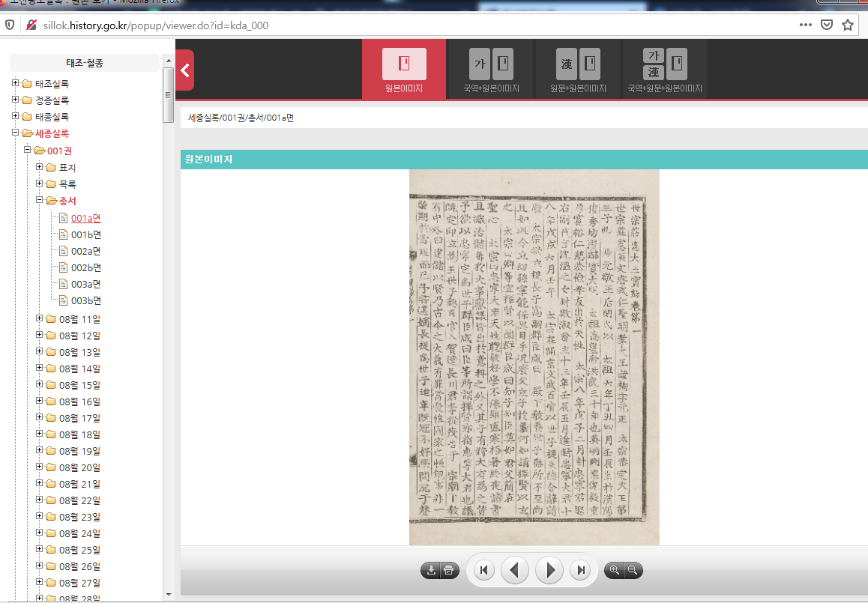Bookmark this page with the star icon
This screenshot has width=868, height=603.
click(848, 25)
